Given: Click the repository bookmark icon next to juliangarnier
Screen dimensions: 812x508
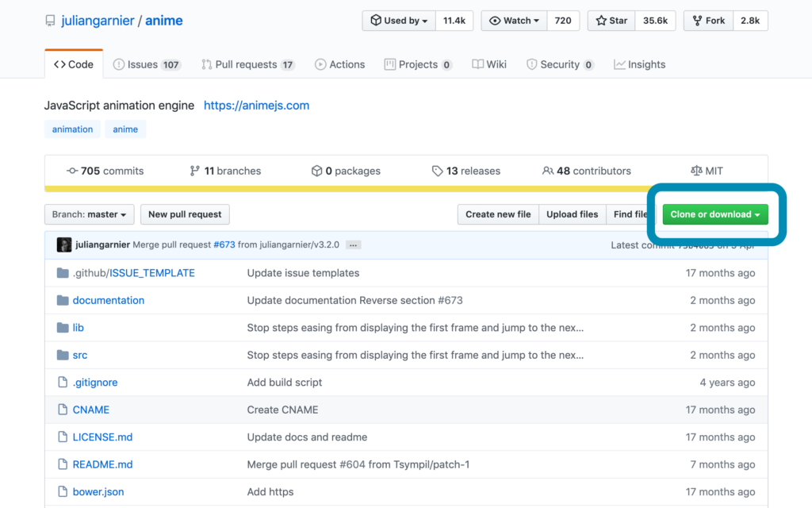Looking at the screenshot, I should 49,20.
